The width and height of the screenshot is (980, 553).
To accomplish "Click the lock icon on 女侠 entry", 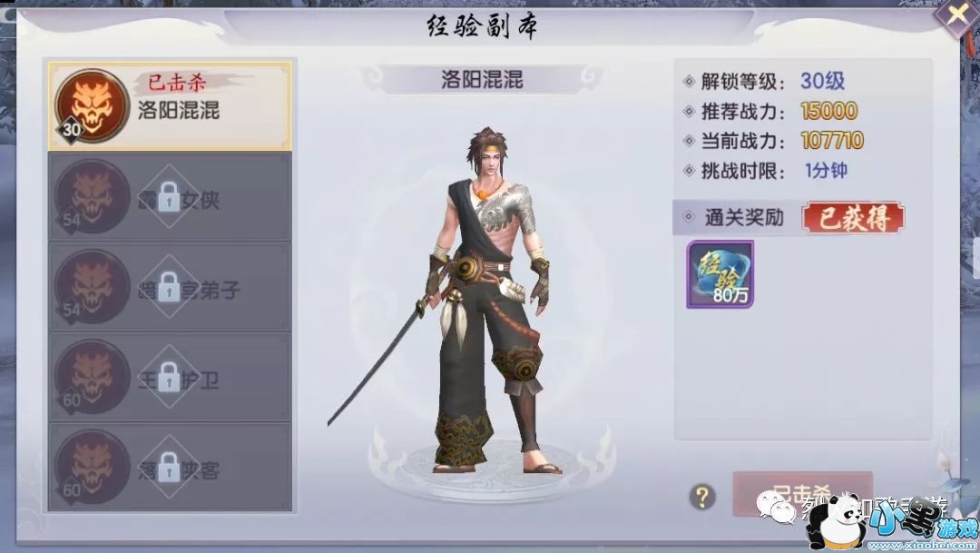I will 169,196.
